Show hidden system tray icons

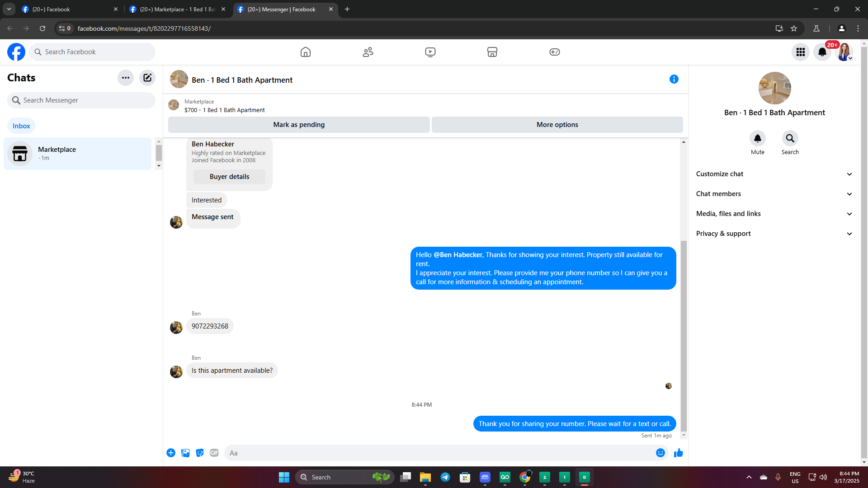749,477
